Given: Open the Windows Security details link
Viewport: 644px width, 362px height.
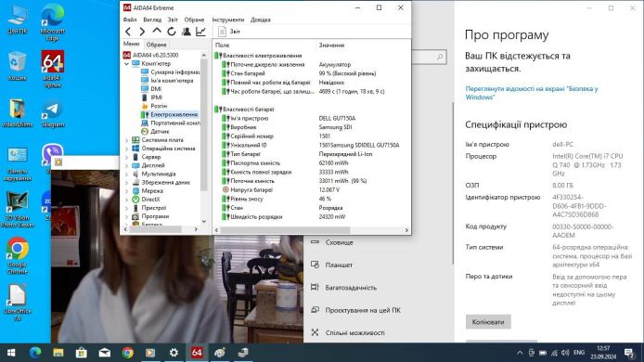Looking at the screenshot, I should pos(532,93).
